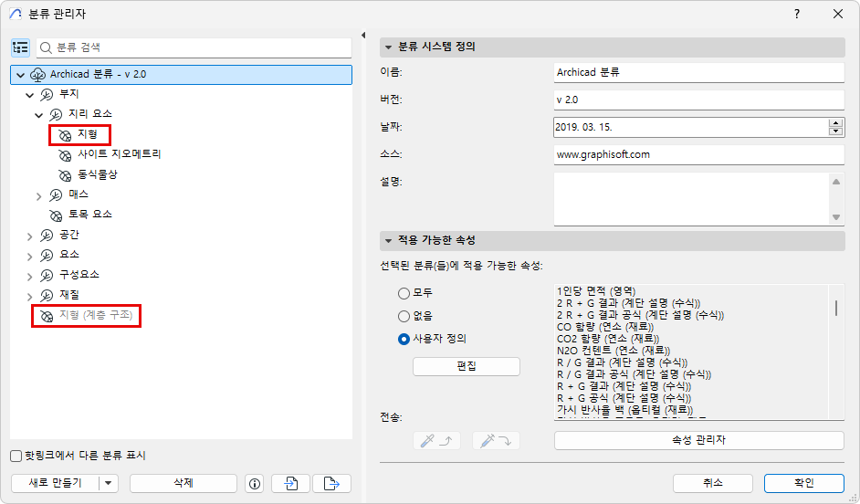Click the 분류 검색 search field
Screen dimensions: 860x504
(x=194, y=47)
